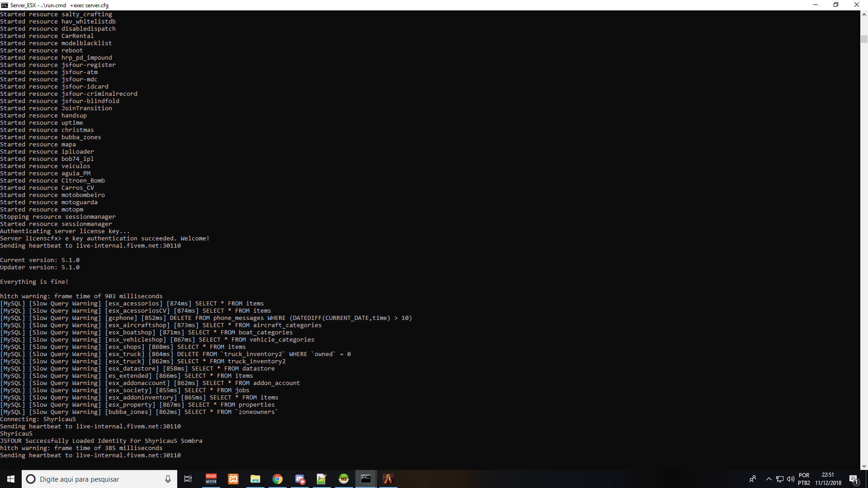Image resolution: width=868 pixels, height=488 pixels.
Task: Open File Explorer from the taskbar
Action: [x=255, y=479]
